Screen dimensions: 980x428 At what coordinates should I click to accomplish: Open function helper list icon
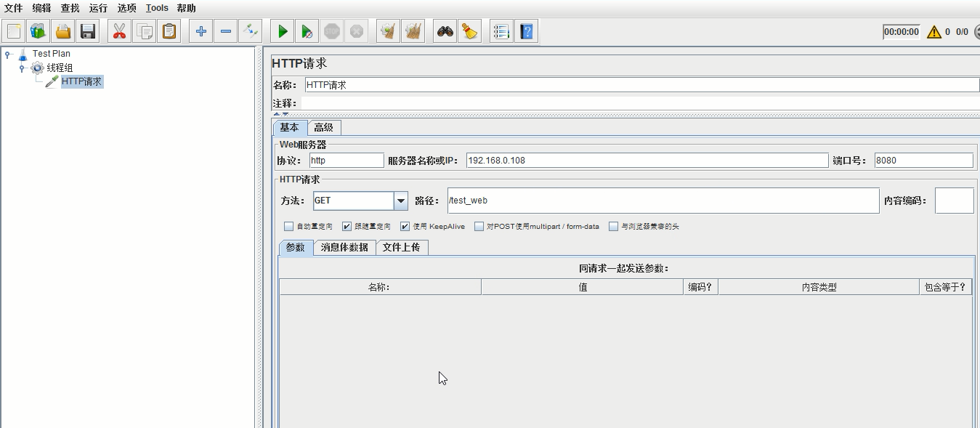coord(501,31)
